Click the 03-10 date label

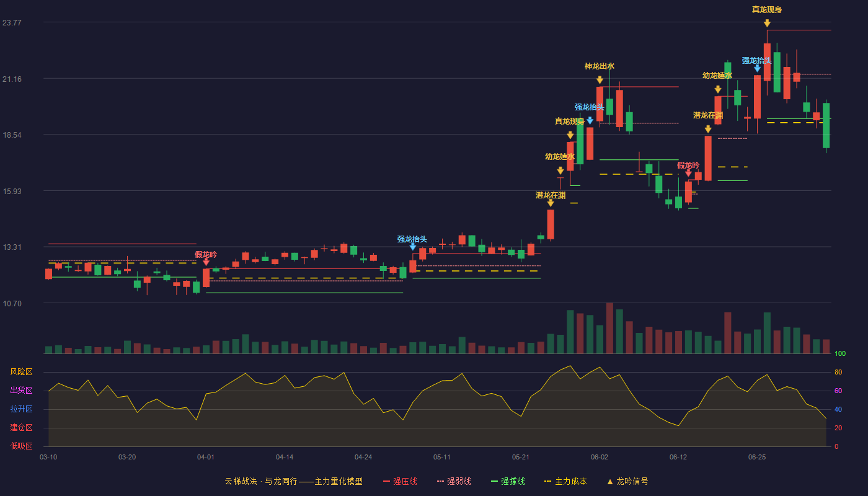click(48, 457)
